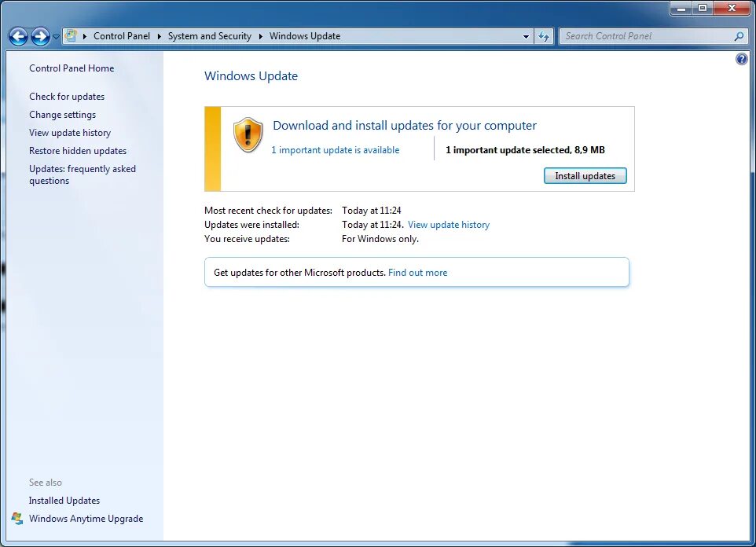Image resolution: width=756 pixels, height=547 pixels.
Task: Select Control Panel in the breadcrumb
Action: pos(122,36)
